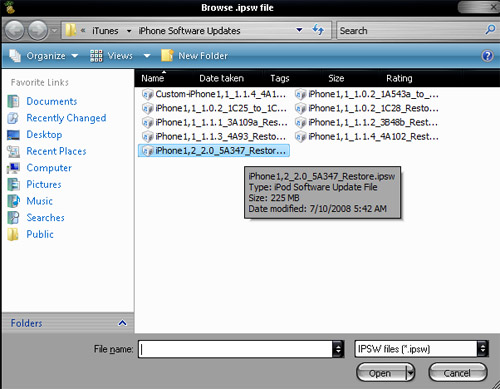Click the Cancel button
This screenshot has height=389, width=500.
click(457, 373)
